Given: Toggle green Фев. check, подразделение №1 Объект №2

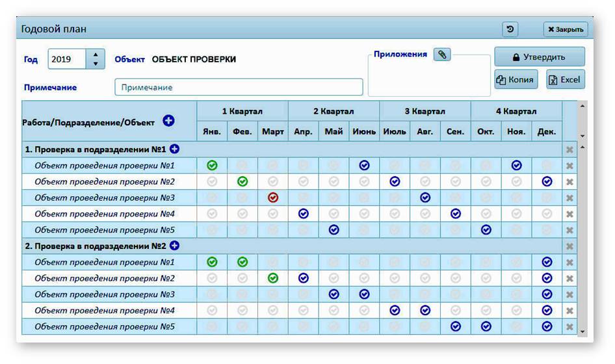Looking at the screenshot, I should tap(242, 181).
